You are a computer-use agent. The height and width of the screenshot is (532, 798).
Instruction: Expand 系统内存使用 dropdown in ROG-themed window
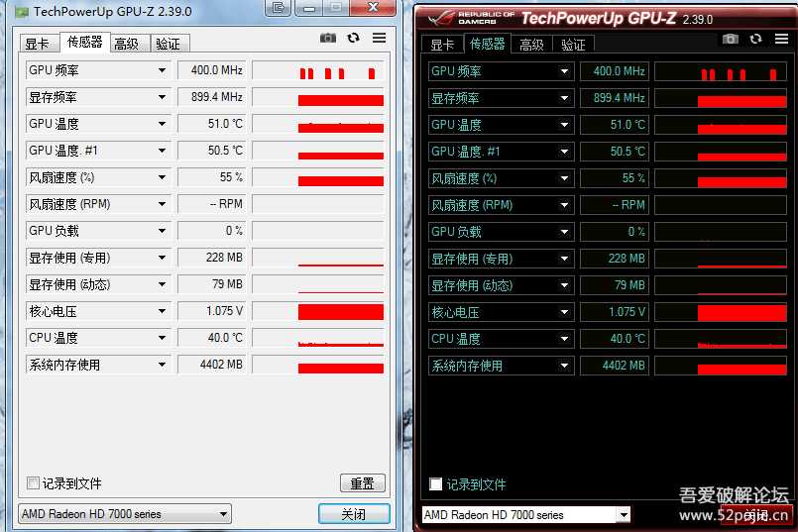564,366
